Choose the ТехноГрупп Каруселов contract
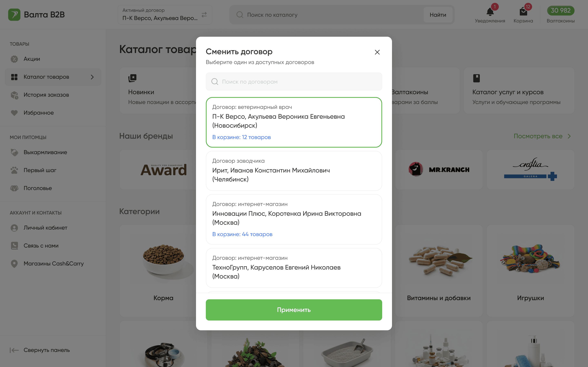The width and height of the screenshot is (588, 367). tap(294, 268)
